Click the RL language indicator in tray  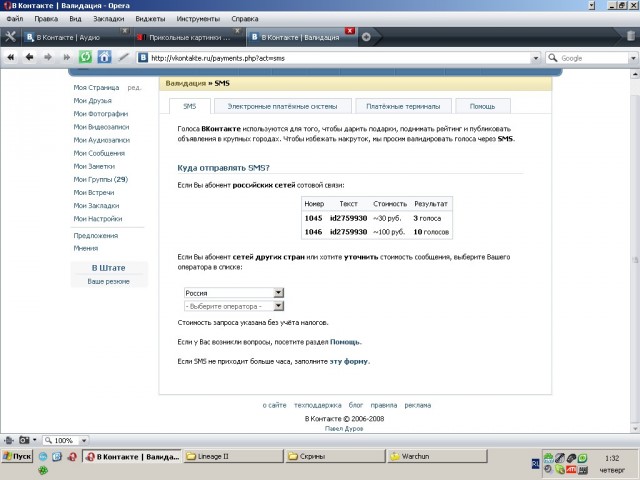pyautogui.click(x=536, y=464)
